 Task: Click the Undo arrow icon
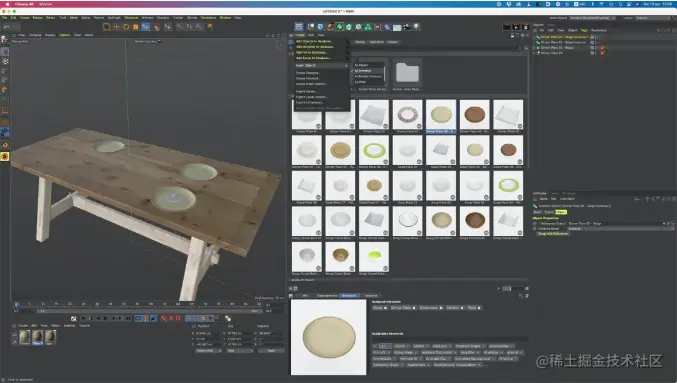point(6,27)
